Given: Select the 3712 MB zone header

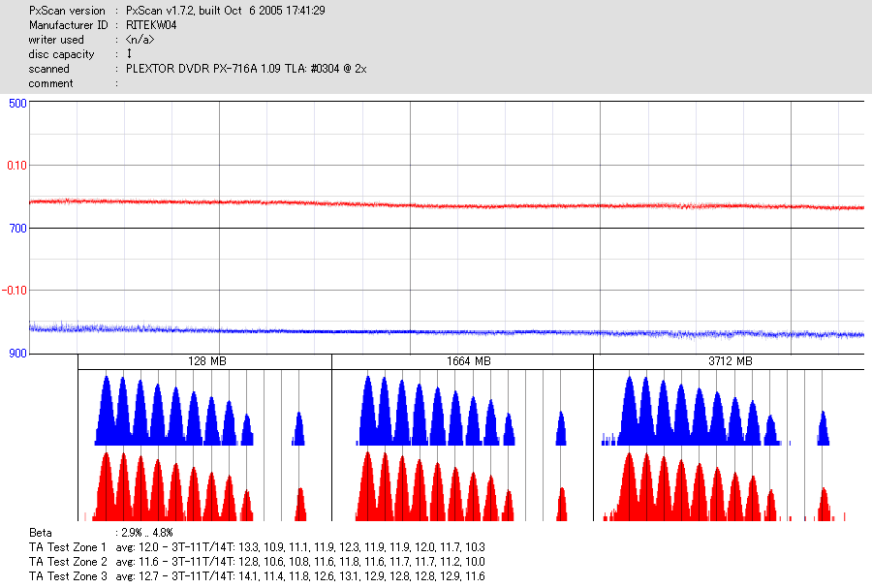Looking at the screenshot, I should click(729, 361).
